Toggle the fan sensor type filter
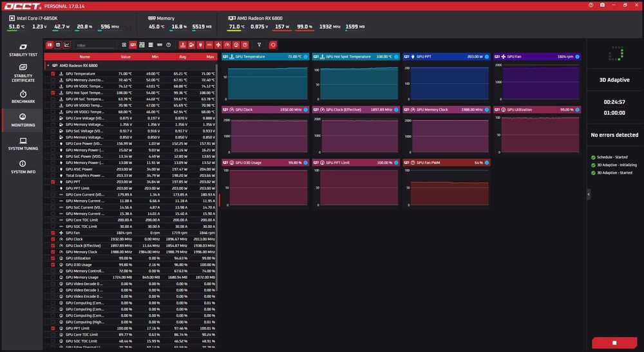 pos(218,44)
